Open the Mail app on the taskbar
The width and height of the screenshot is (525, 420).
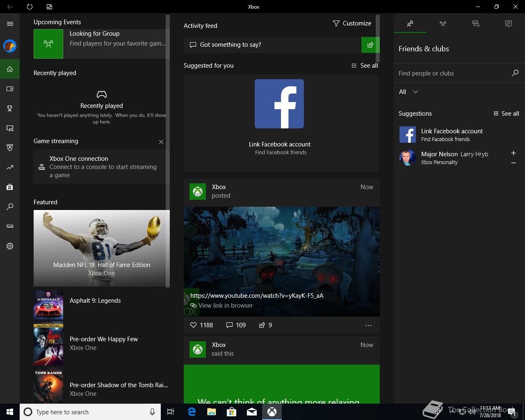252,412
